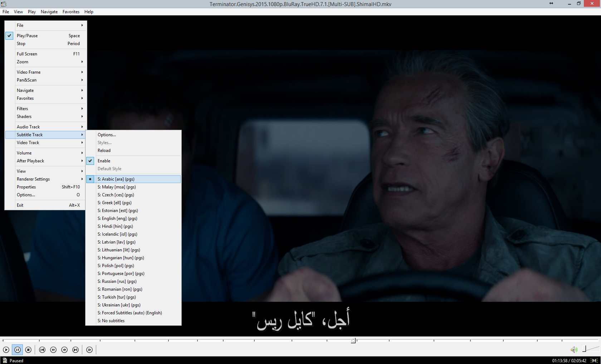Open the Favorites menu in menu bar
Viewport: 601px width, 364px height.
point(71,12)
